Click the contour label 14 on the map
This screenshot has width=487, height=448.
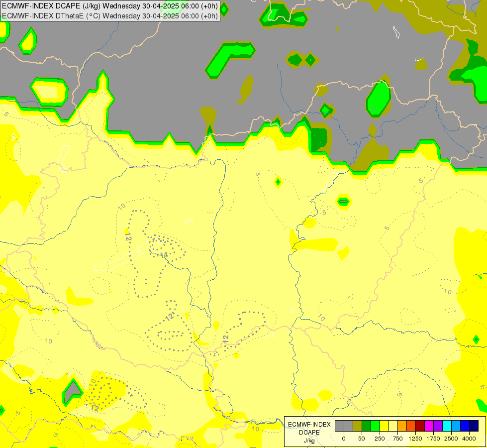[164, 255]
